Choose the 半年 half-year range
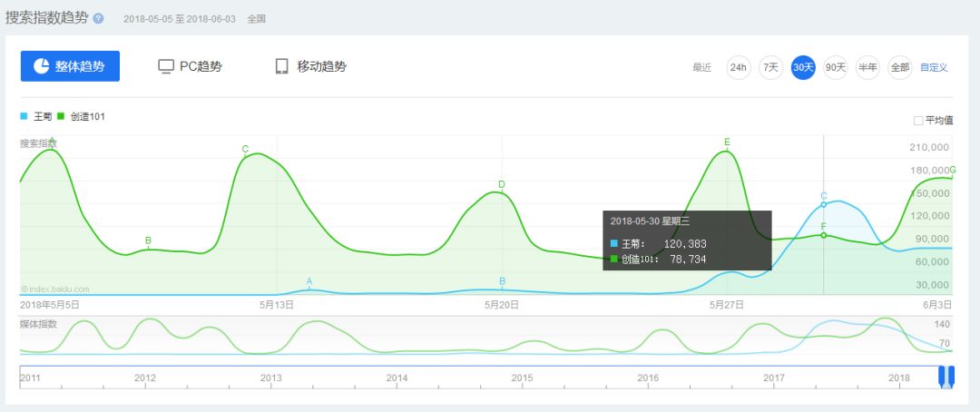980x412 pixels. click(867, 67)
